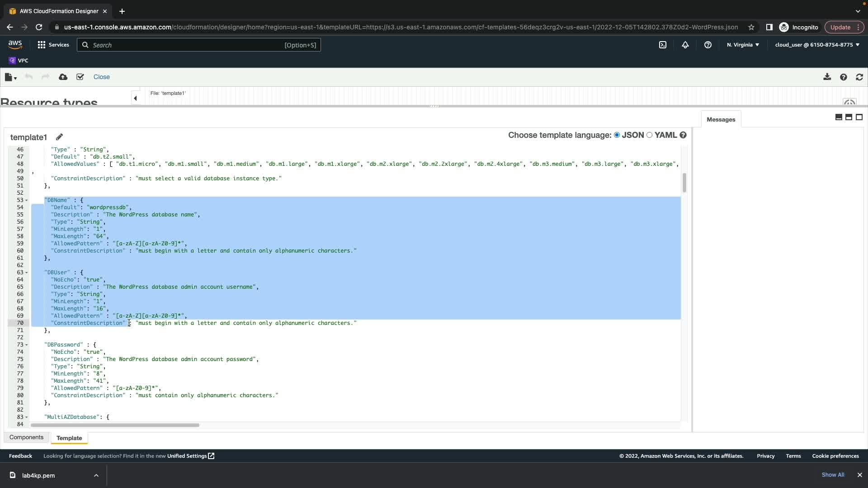Click the download template icon

point(827,77)
